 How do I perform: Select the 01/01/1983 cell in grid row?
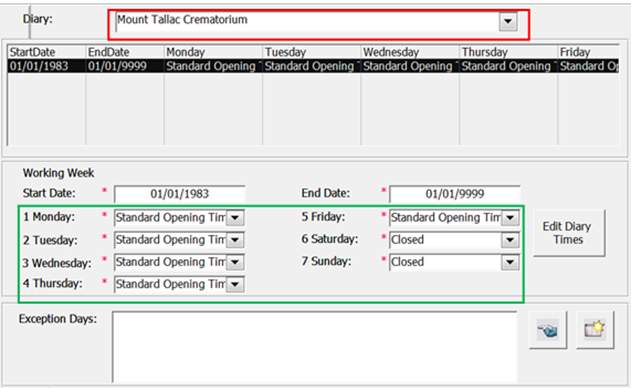[x=46, y=66]
